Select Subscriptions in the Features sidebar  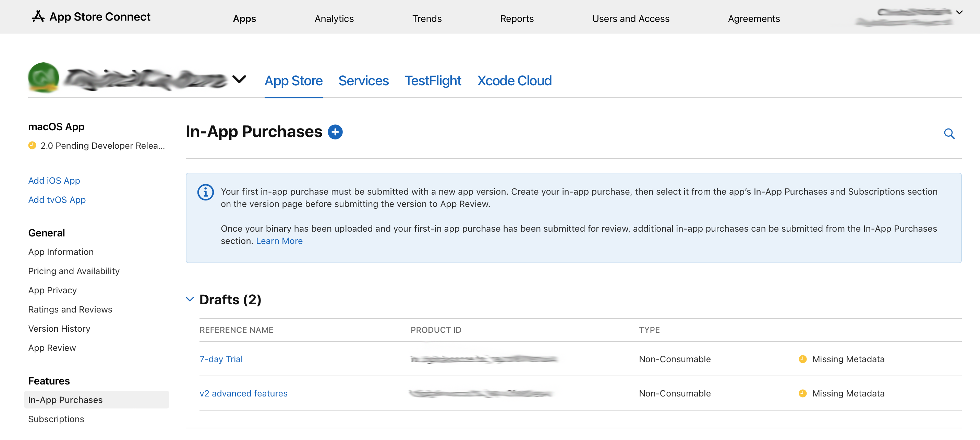[x=56, y=419]
